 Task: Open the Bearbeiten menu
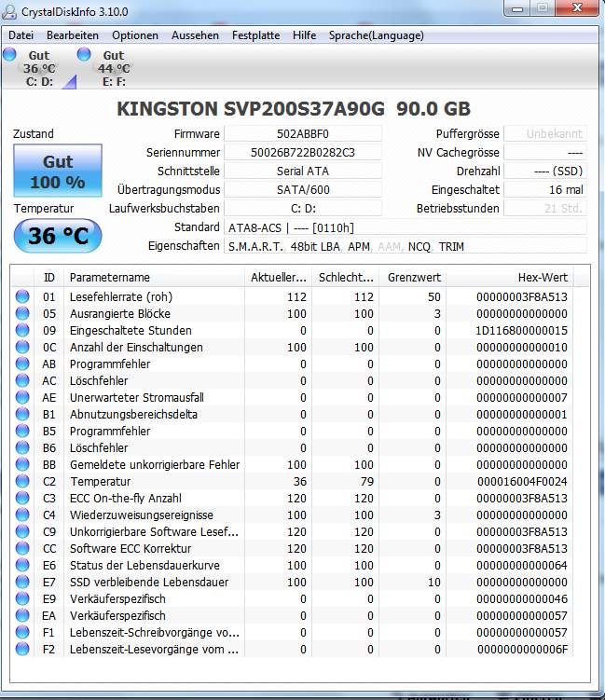pyautogui.click(x=73, y=35)
